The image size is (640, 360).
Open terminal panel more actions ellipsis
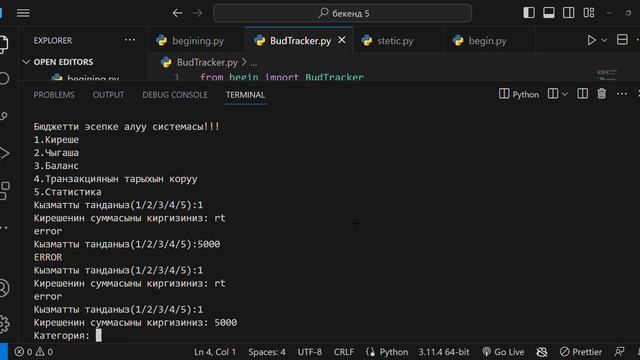(622, 94)
